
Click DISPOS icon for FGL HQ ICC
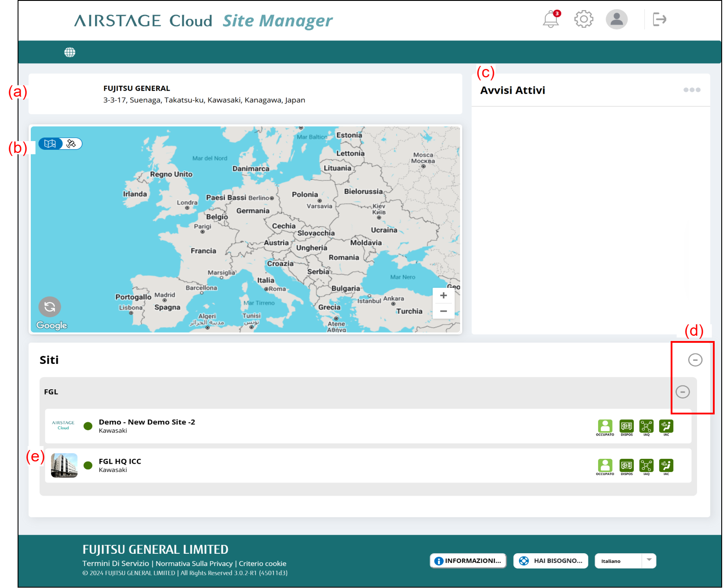[x=626, y=465]
